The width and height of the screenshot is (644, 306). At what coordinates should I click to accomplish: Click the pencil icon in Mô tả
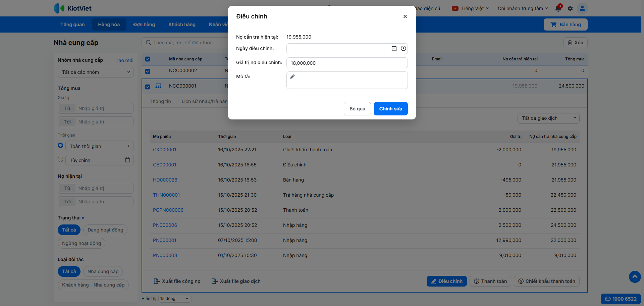click(x=292, y=76)
